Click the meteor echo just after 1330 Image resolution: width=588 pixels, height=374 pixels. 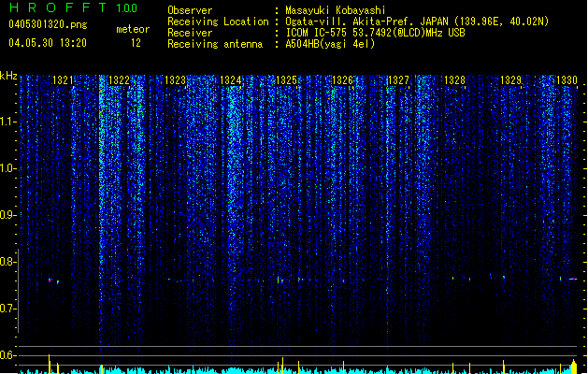(x=573, y=279)
